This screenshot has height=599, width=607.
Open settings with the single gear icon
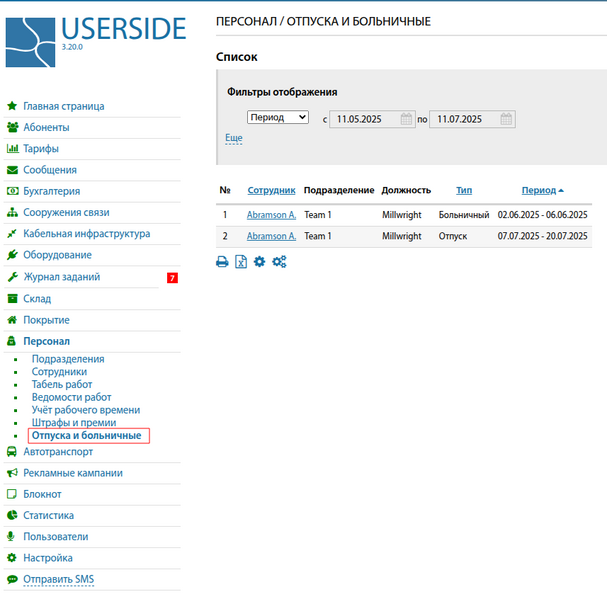point(259,262)
